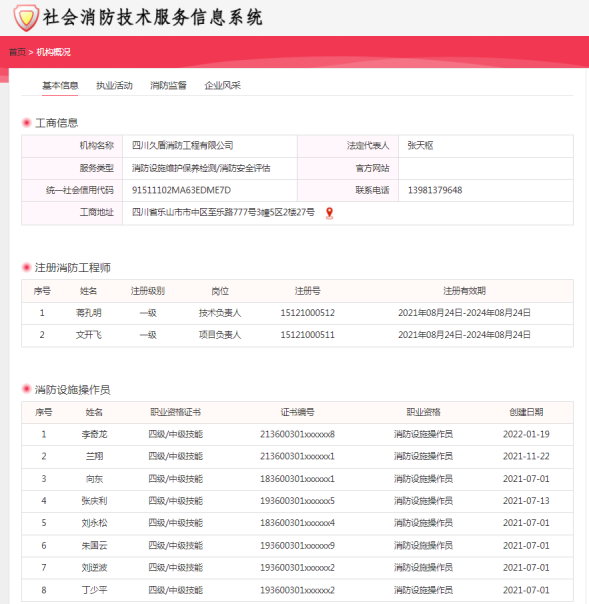Screen dimensions: 589x604
Task: Click 机构概况 breadcrumb link
Action: pos(54,52)
